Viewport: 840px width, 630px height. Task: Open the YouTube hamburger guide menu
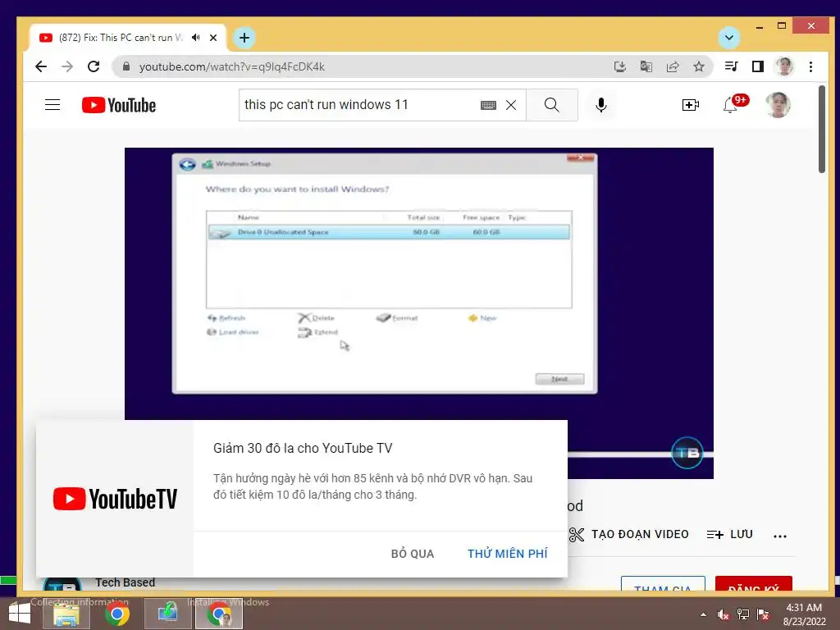(x=52, y=105)
